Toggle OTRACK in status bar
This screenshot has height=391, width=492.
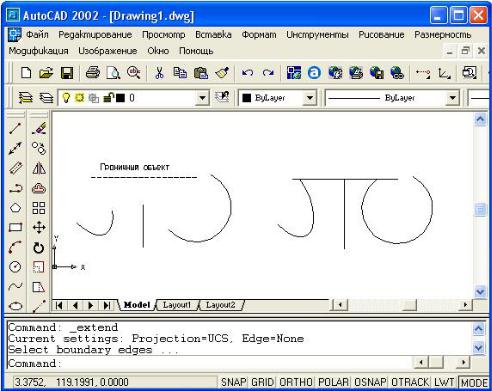point(410,382)
